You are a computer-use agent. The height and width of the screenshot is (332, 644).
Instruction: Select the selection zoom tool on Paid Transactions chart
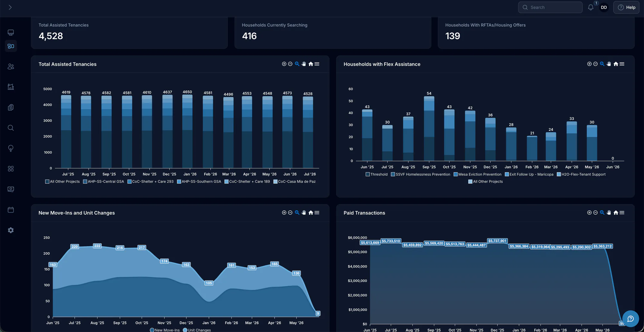click(602, 213)
